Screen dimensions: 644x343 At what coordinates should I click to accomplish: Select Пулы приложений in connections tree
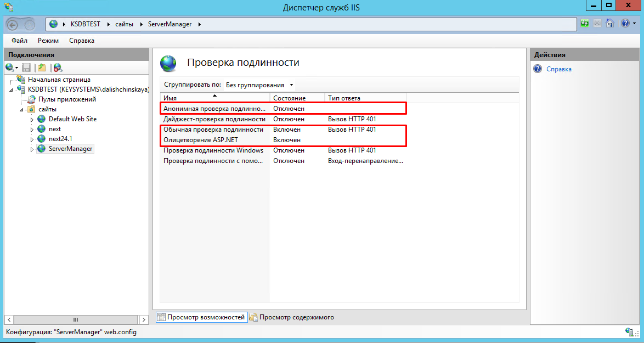point(67,99)
